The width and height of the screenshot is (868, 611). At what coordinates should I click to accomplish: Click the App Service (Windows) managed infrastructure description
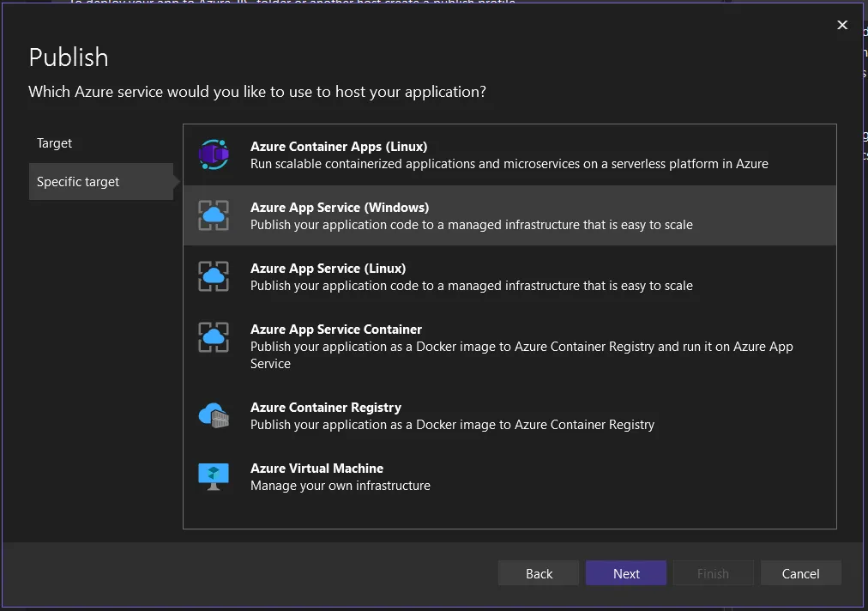pyautogui.click(x=471, y=224)
